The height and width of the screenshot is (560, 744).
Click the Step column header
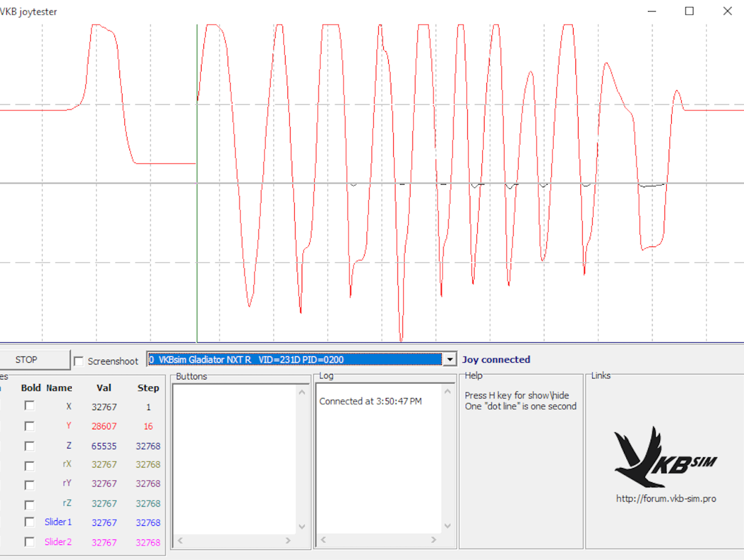(x=148, y=388)
